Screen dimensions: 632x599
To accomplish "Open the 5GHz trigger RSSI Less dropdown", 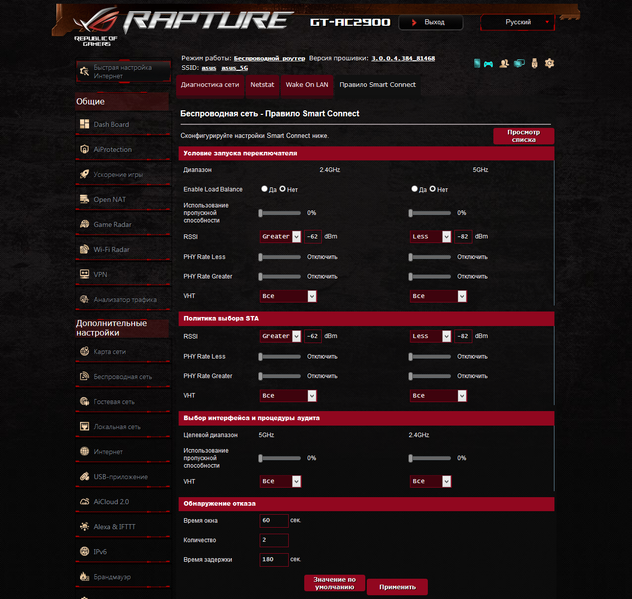I will click(x=430, y=236).
